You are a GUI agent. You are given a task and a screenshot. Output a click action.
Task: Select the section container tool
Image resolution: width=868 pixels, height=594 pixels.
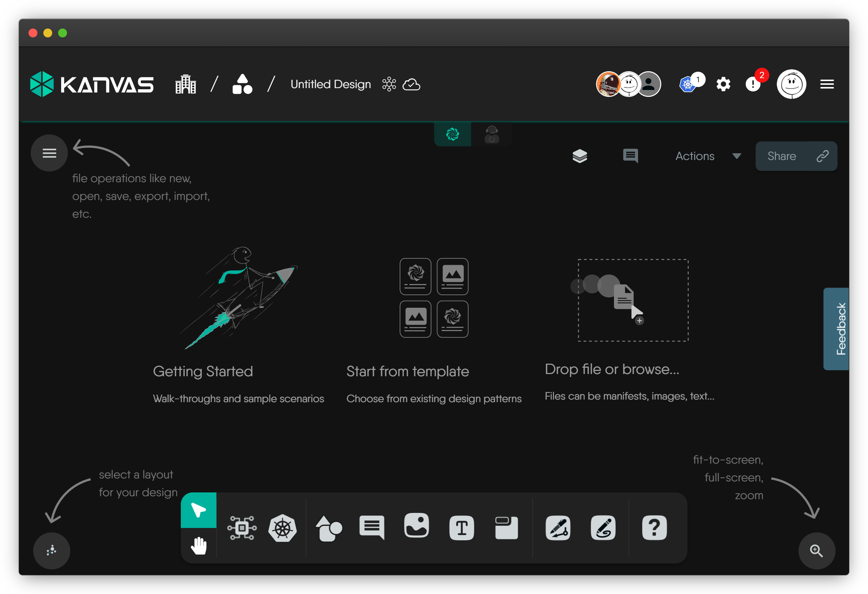pos(507,527)
